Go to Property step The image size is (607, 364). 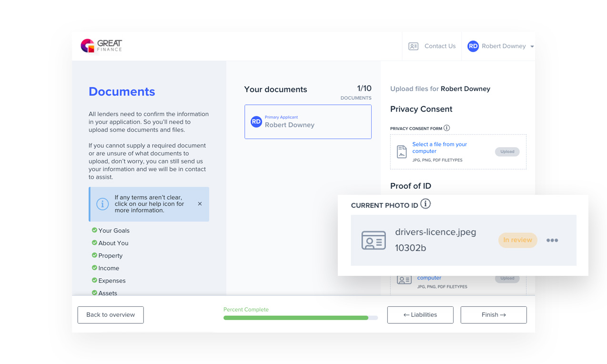(111, 256)
